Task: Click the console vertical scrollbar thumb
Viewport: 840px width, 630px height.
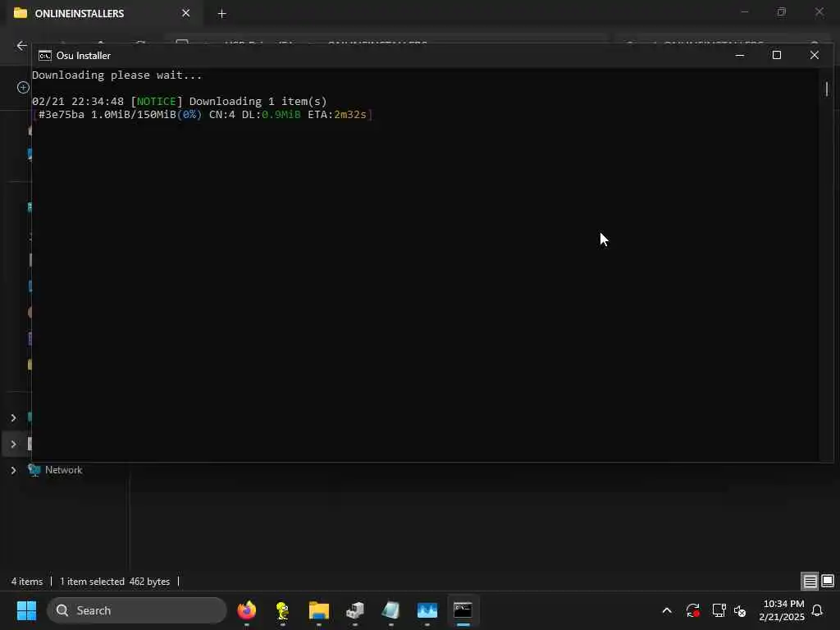Action: (x=827, y=89)
